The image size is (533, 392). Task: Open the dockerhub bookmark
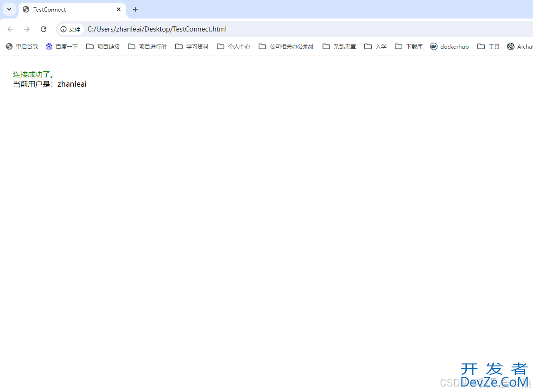tap(450, 46)
